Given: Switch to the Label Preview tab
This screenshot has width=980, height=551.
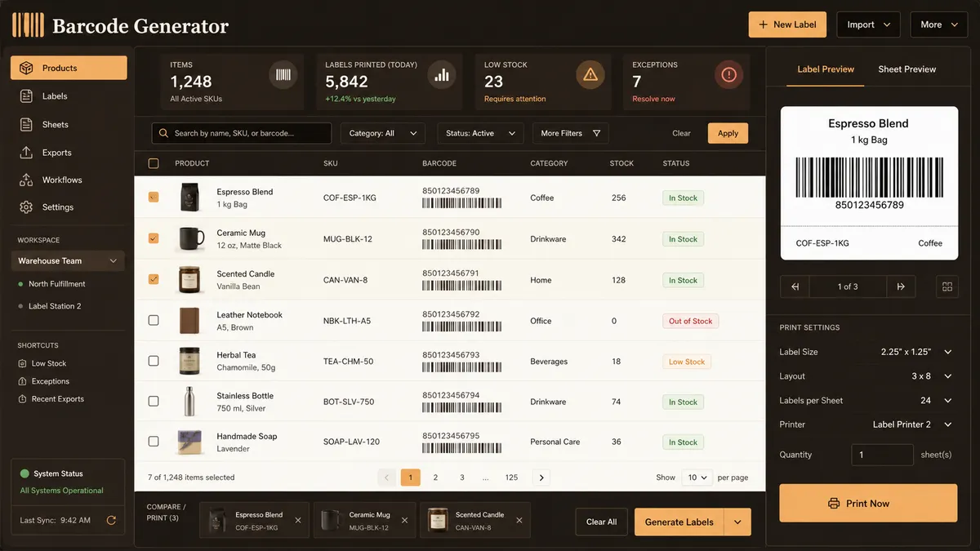Looking at the screenshot, I should pos(826,69).
